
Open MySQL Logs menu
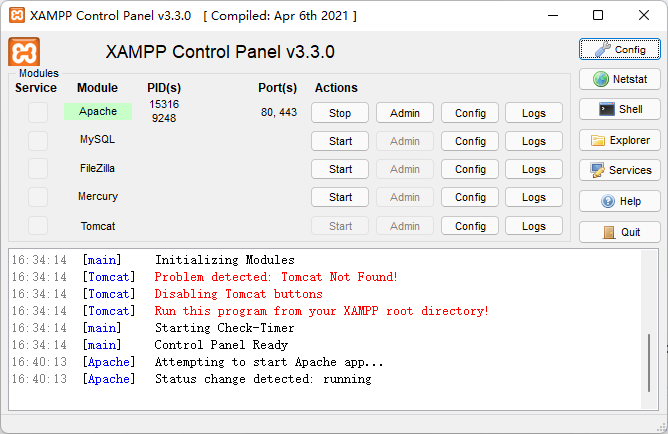(x=534, y=141)
